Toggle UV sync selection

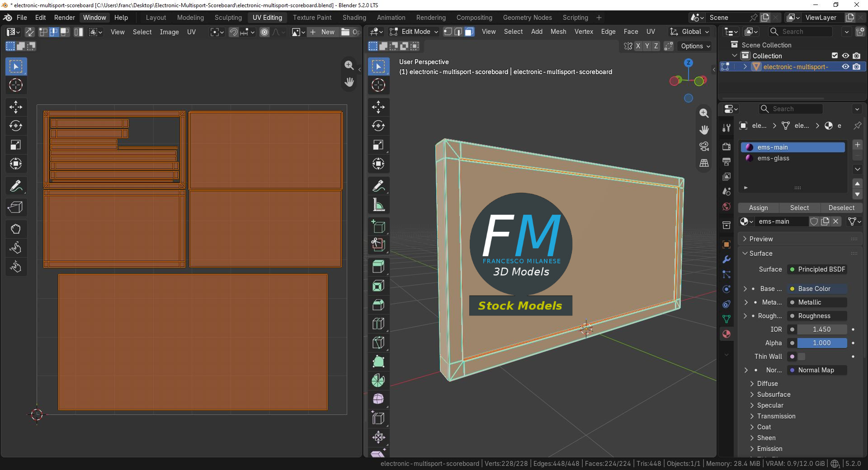tap(29, 32)
